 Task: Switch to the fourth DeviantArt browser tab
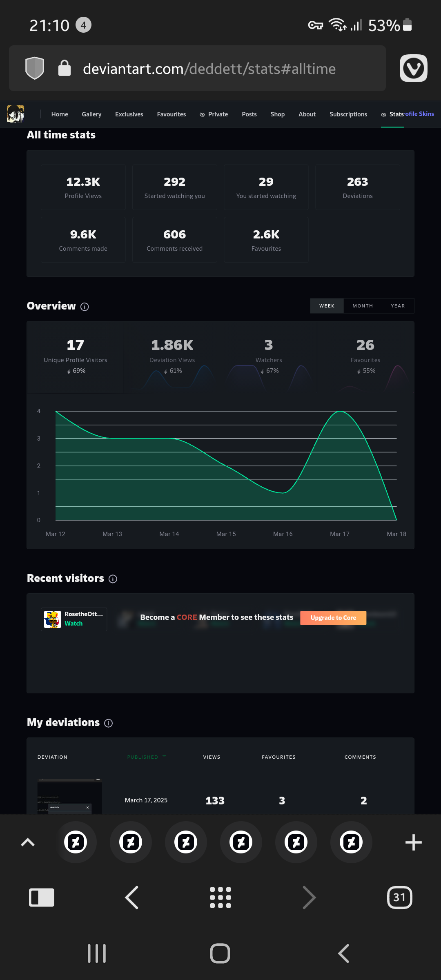pos(241,842)
